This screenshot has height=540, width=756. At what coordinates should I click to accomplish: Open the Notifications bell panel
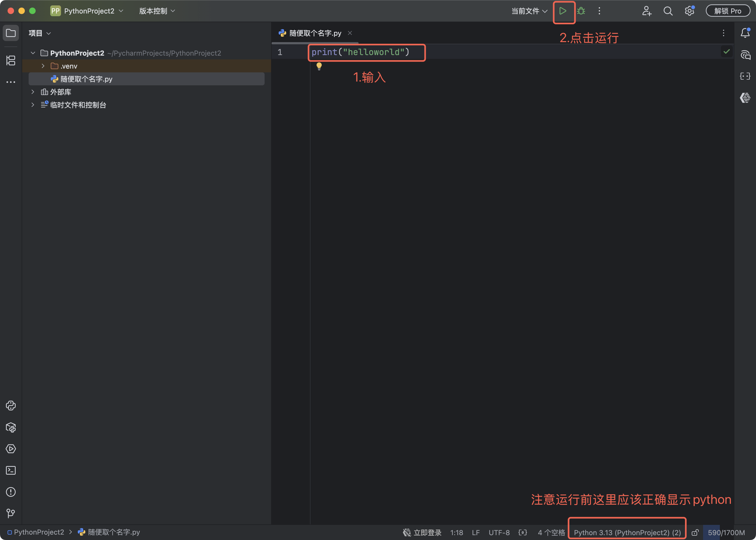point(745,33)
